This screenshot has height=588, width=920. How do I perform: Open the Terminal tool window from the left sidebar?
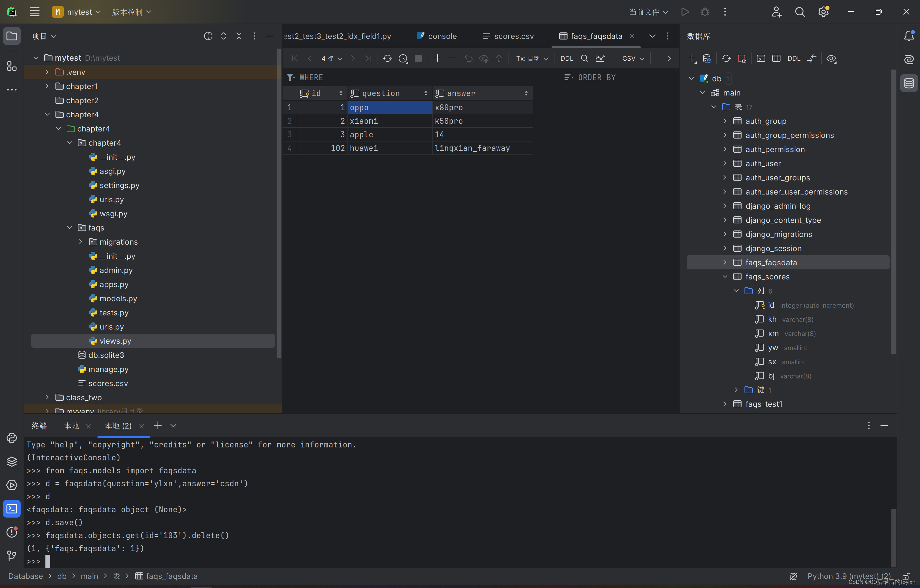(x=12, y=508)
